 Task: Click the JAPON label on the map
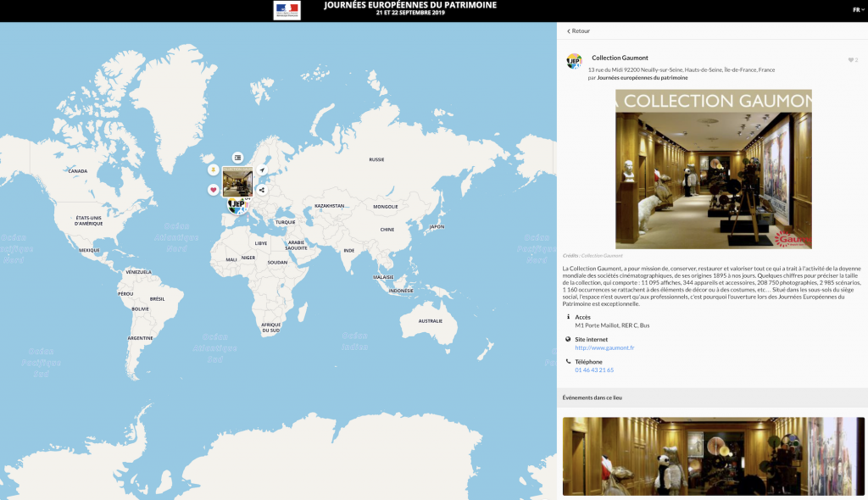point(437,226)
